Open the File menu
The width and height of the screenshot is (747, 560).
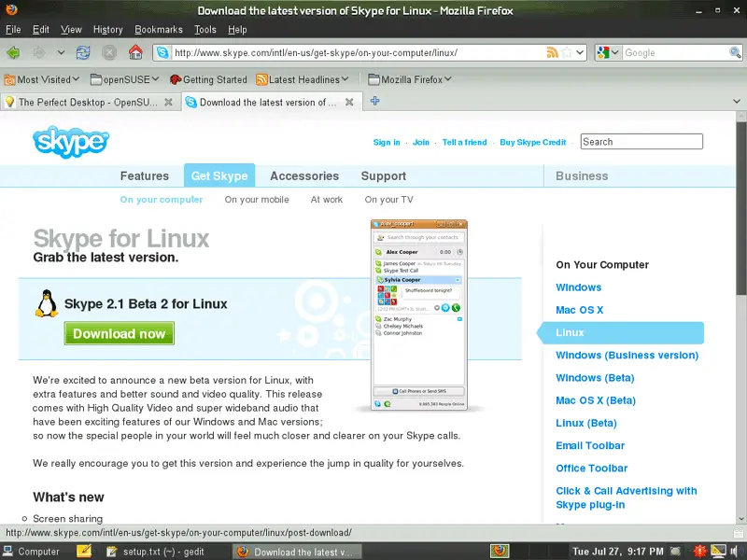13,30
